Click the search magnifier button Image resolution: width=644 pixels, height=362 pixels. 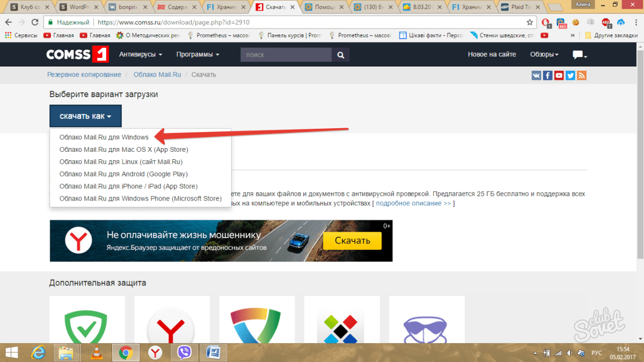[340, 55]
